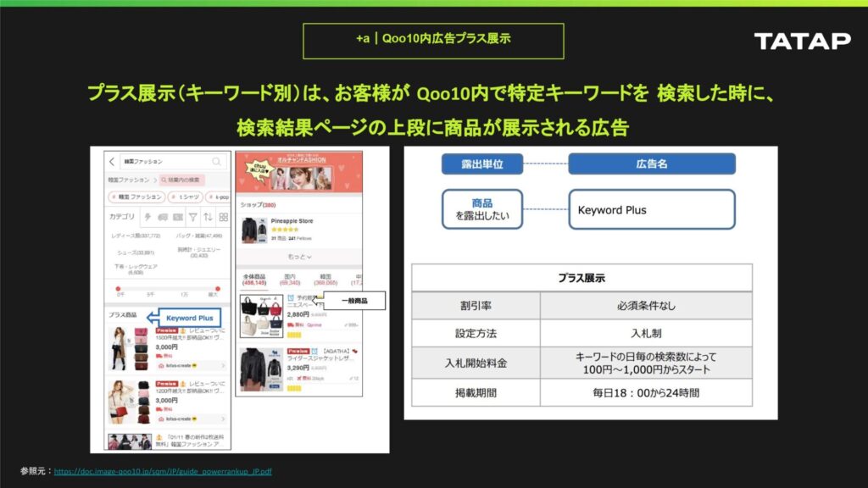Tap the up-down sort arrows icon
868x488 pixels.
point(209,218)
